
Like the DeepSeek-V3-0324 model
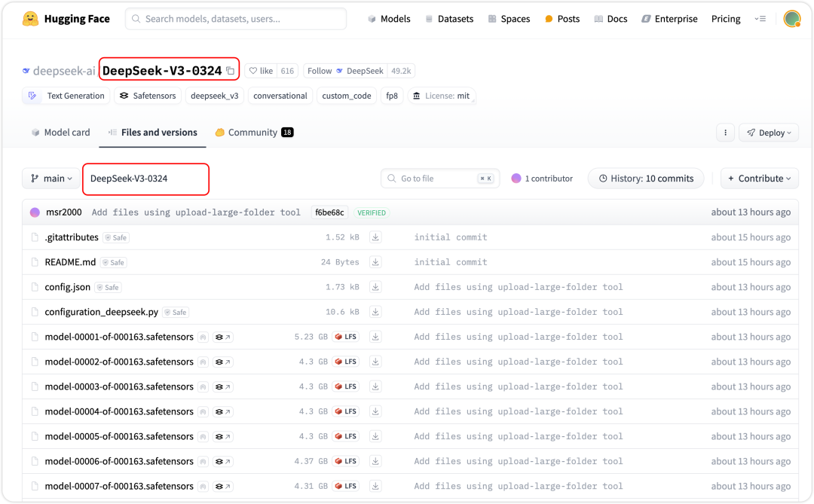[x=262, y=70]
